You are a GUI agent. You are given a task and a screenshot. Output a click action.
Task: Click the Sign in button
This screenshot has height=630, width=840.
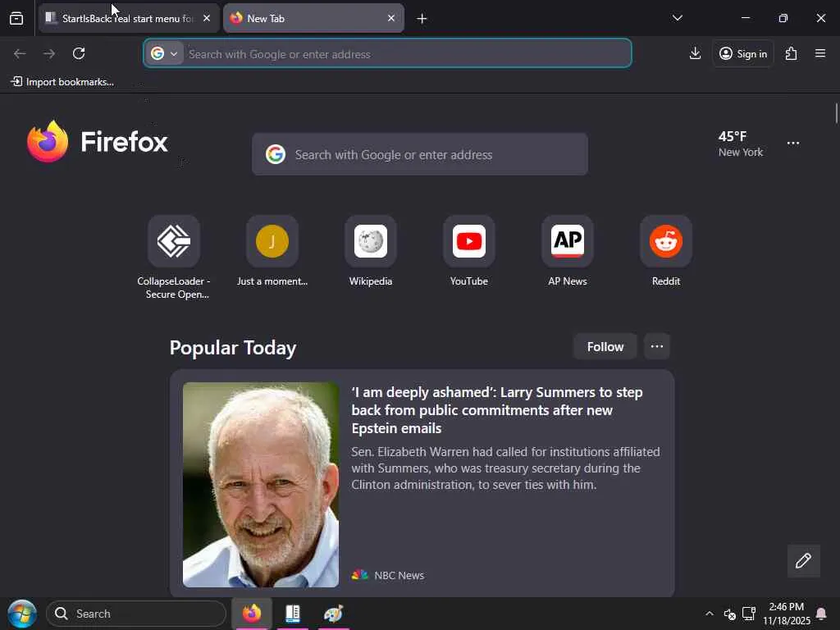click(743, 53)
